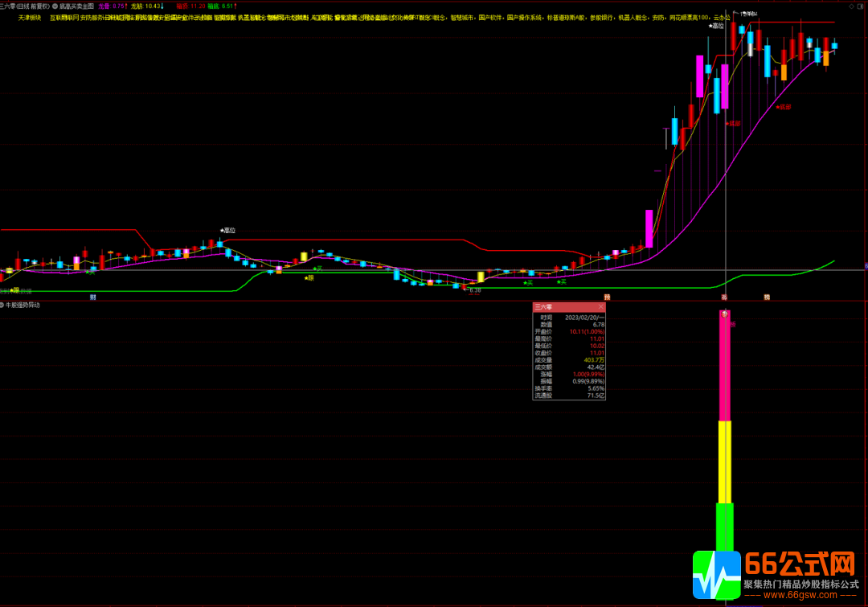Click the 开盘价 10.11 value in popup
The image size is (868, 607).
[587, 332]
